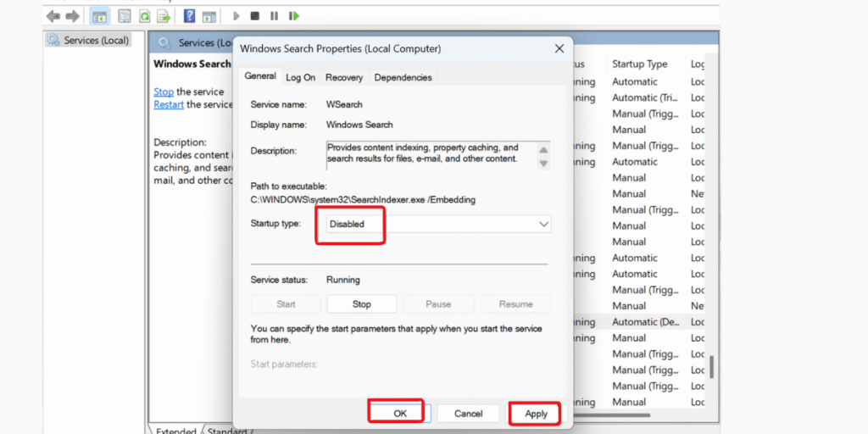Click the Resume button in the dialog
868x434 pixels.
click(x=516, y=304)
